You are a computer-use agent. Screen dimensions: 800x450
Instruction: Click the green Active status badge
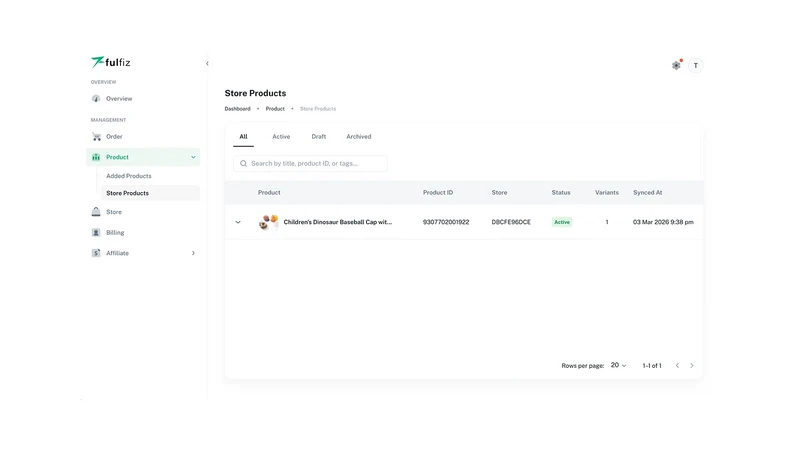(x=562, y=222)
